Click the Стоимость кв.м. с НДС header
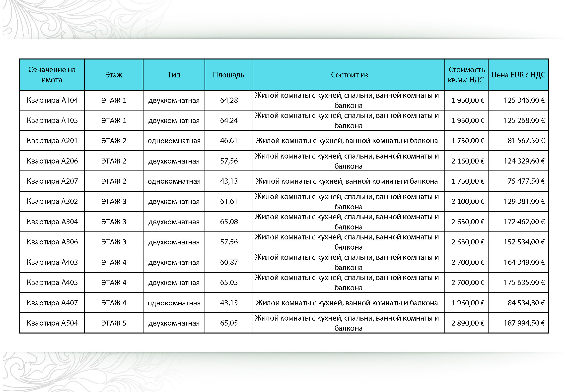This screenshot has width=569, height=392. 466,75
